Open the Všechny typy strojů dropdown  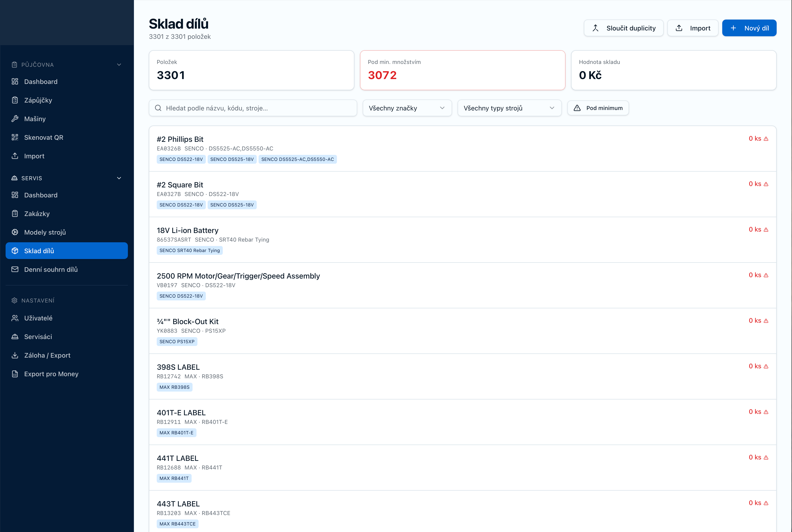point(509,108)
